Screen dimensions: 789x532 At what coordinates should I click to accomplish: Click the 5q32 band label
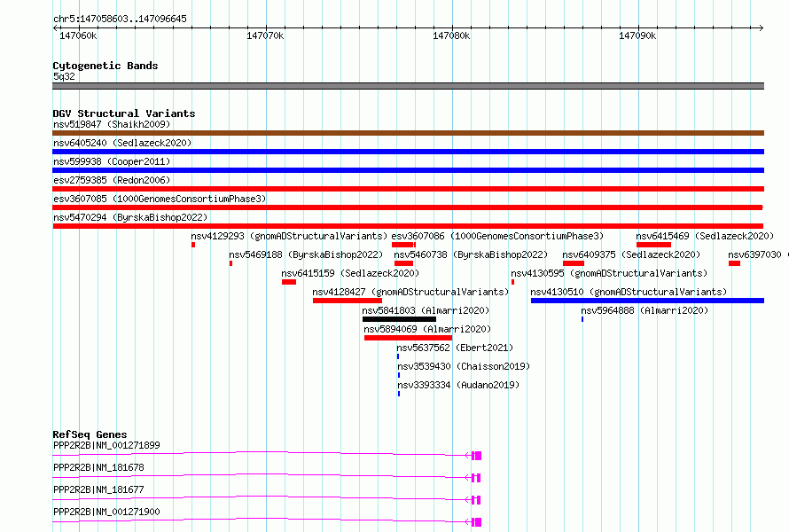click(x=64, y=76)
